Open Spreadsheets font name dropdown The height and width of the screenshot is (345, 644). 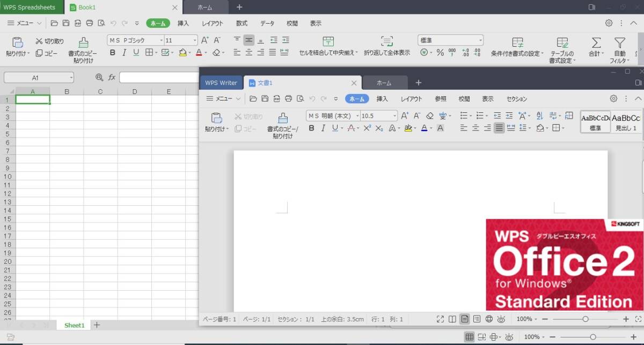pyautogui.click(x=161, y=40)
